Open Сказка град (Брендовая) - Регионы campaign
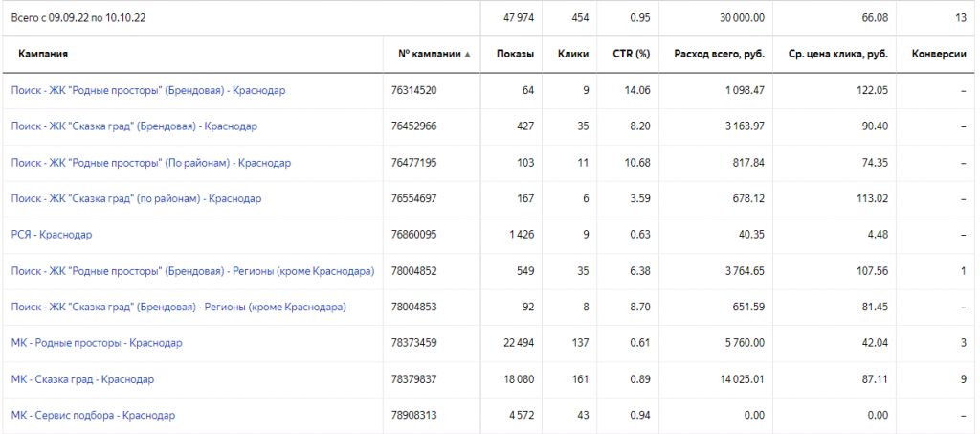Image resolution: width=980 pixels, height=434 pixels. tap(179, 307)
